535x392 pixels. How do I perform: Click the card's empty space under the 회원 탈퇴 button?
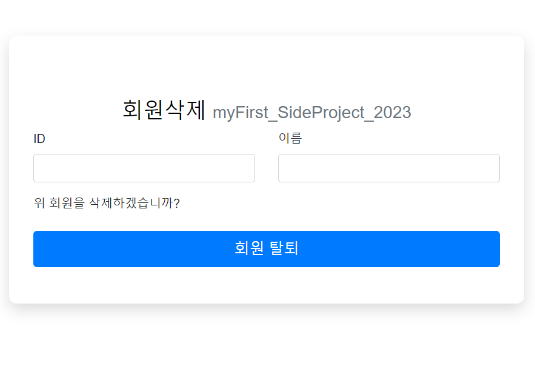[x=267, y=285]
